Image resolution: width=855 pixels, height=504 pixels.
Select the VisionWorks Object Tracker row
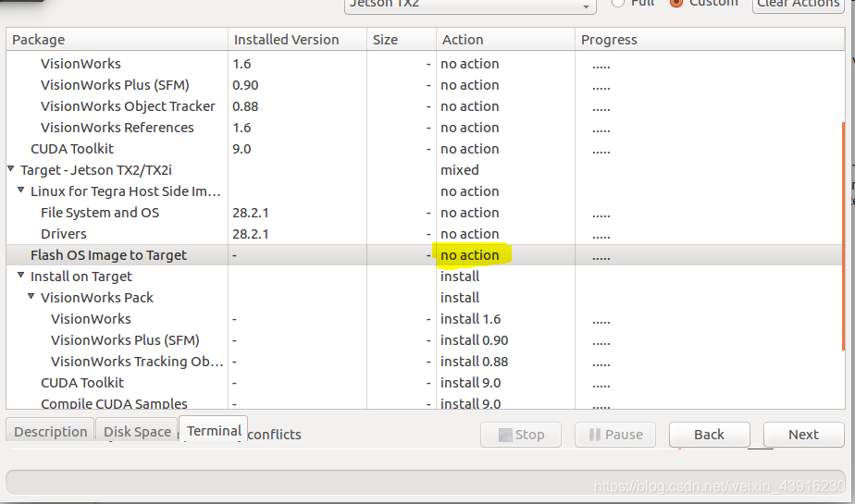click(426, 106)
